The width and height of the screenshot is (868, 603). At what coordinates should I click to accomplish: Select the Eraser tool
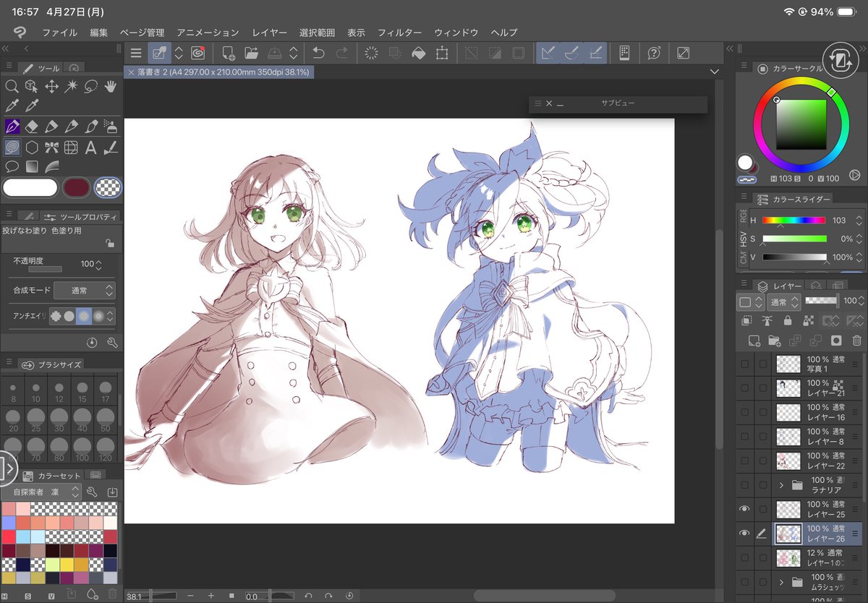tap(33, 126)
